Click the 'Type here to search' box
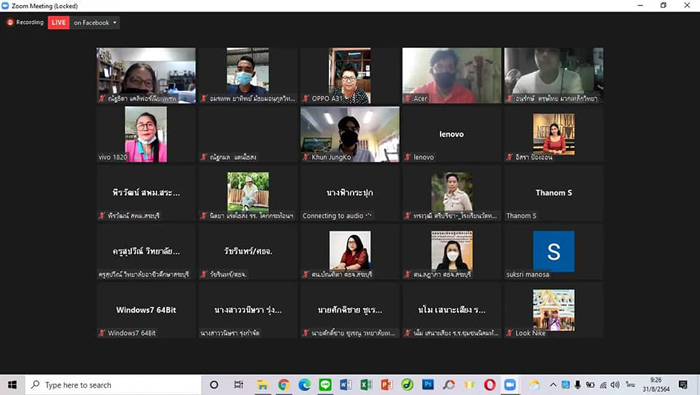700x395 pixels. tap(113, 385)
